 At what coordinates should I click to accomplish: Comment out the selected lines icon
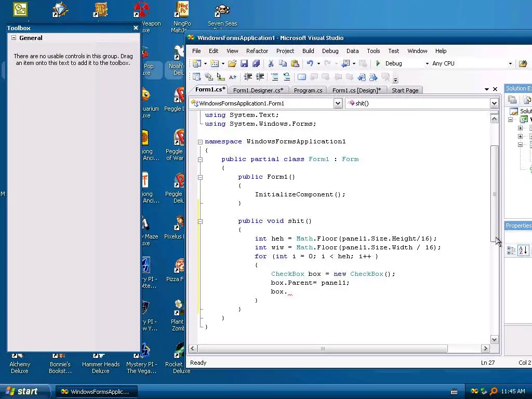(x=275, y=77)
